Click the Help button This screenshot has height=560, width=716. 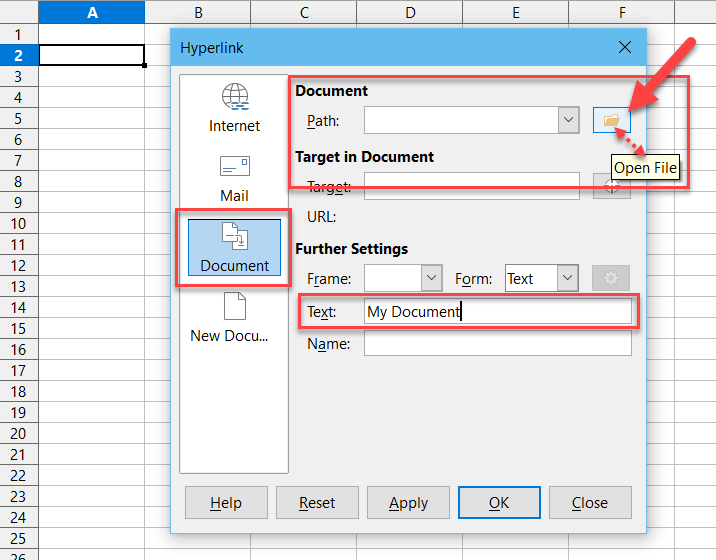point(226,502)
